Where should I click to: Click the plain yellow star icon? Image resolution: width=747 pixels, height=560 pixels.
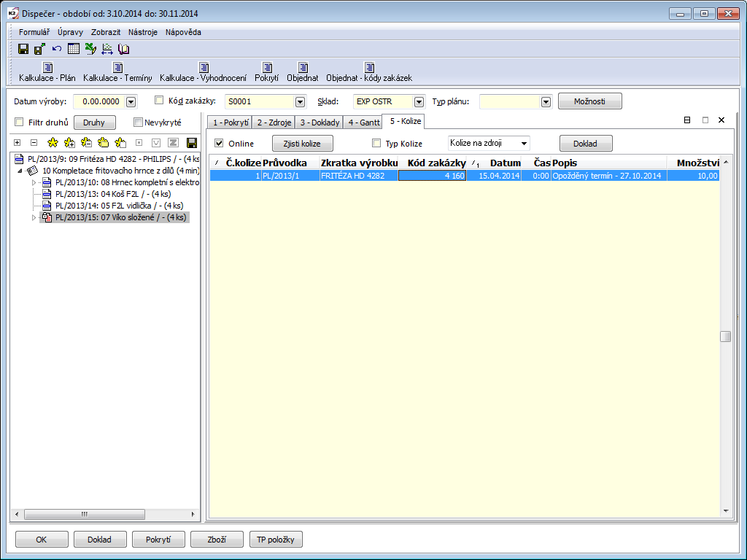pyautogui.click(x=53, y=142)
